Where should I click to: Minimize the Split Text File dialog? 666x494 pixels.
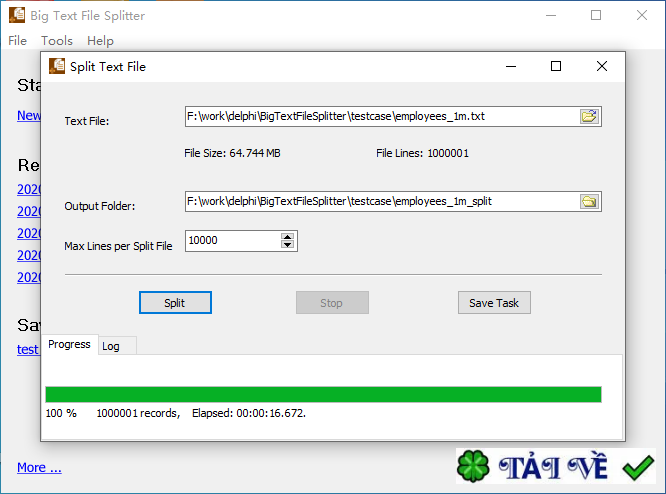tap(511, 66)
